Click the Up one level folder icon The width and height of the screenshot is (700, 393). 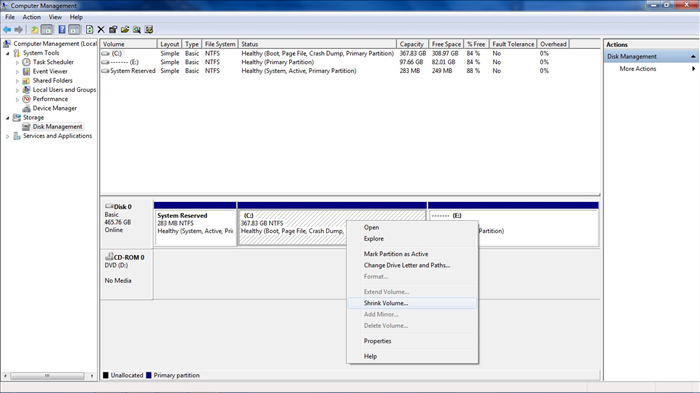34,29
